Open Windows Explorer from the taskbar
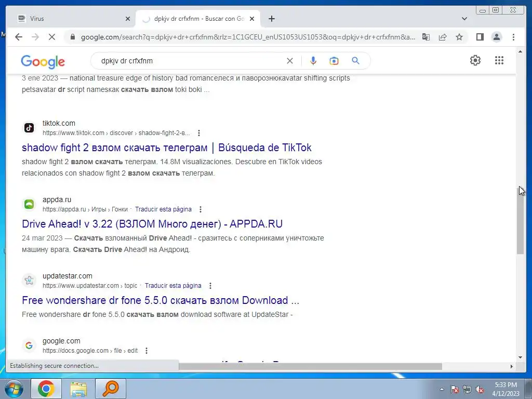 pos(78,389)
